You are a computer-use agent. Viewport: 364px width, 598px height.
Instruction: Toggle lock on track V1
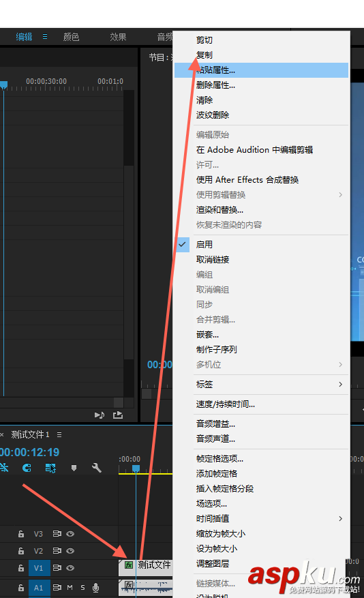[x=21, y=568]
